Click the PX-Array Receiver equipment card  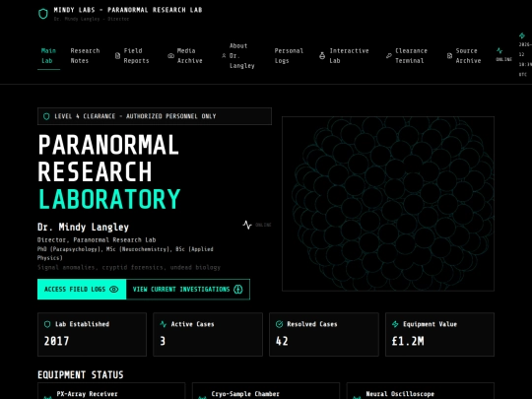point(111,391)
